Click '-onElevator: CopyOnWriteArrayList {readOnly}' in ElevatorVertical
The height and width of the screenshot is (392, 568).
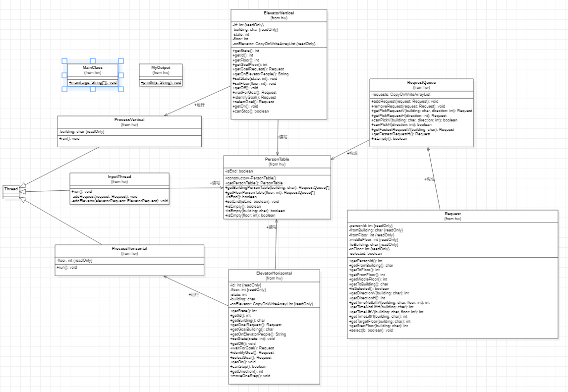[274, 44]
